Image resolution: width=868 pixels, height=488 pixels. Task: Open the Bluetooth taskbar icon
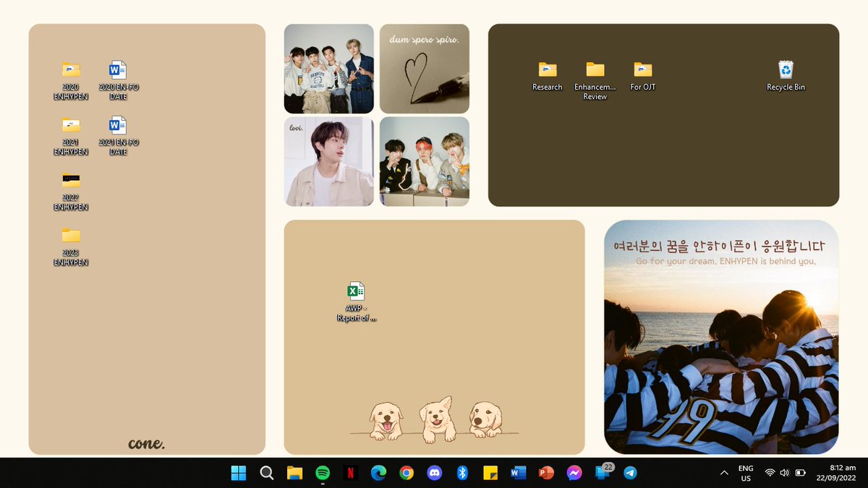click(463, 473)
